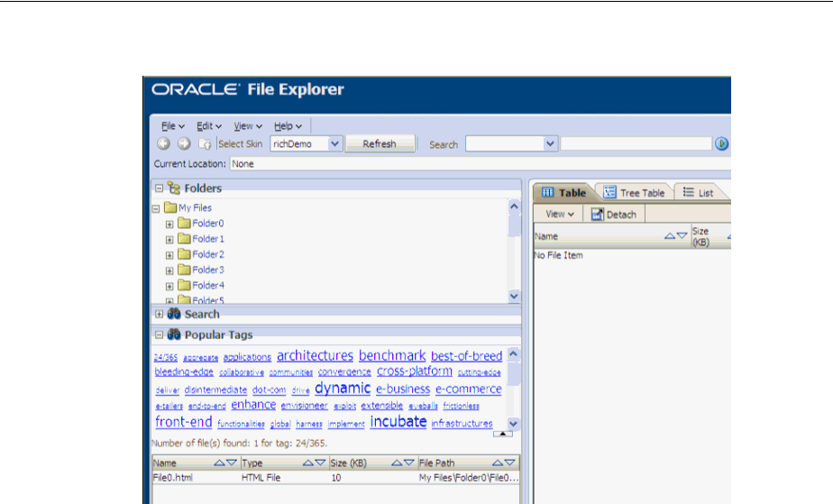Viewport: 833px width, 504px height.
Task: Click the up-one-folder icon
Action: (x=205, y=144)
